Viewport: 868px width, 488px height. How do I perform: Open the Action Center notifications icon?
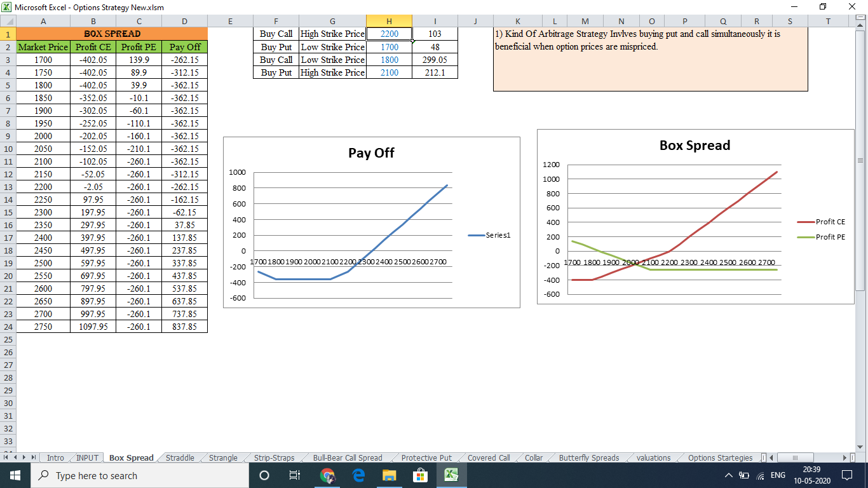(x=846, y=475)
